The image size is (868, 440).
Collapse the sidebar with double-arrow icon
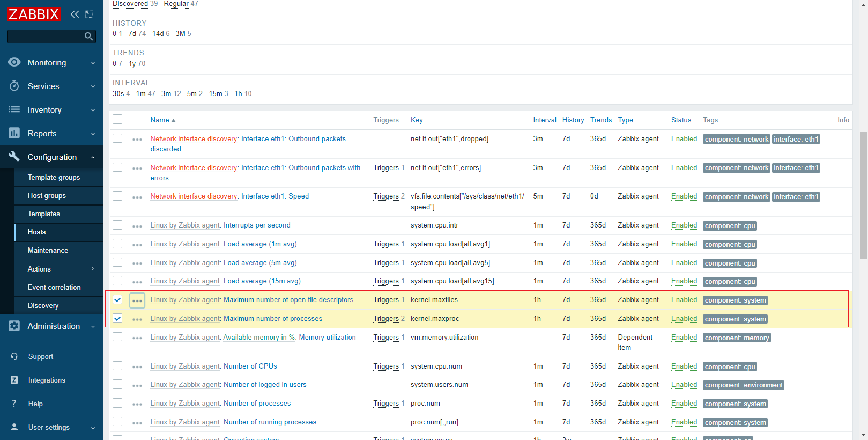click(75, 14)
